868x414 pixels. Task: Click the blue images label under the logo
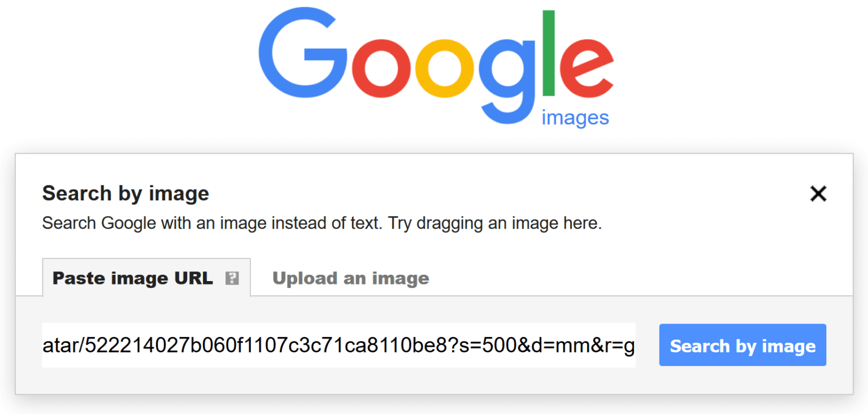(x=575, y=118)
